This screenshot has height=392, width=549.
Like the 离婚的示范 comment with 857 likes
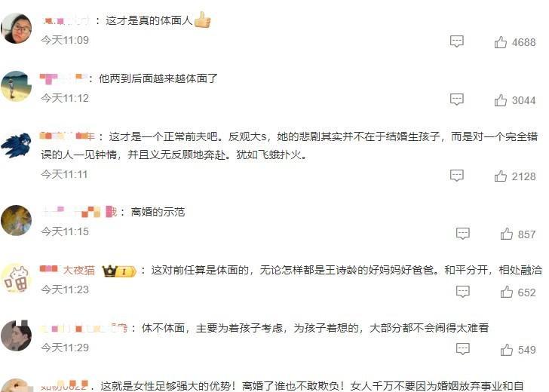(x=506, y=234)
